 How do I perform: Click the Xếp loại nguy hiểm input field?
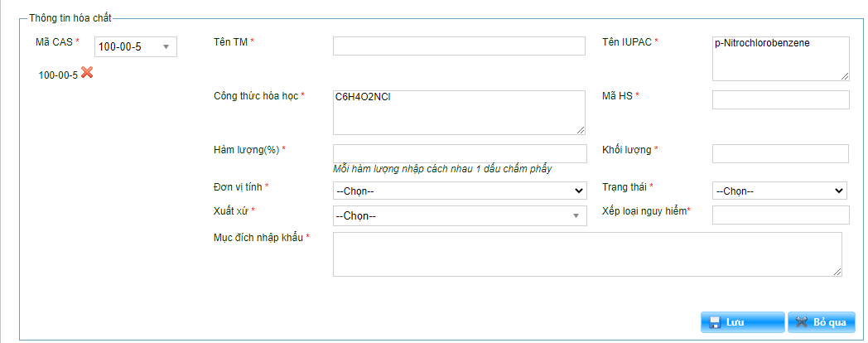click(x=780, y=215)
